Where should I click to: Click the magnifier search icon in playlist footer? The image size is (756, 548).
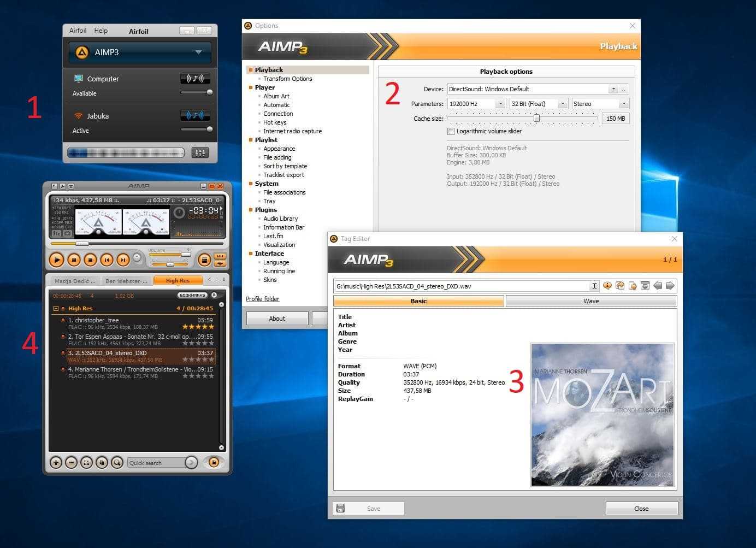[117, 462]
